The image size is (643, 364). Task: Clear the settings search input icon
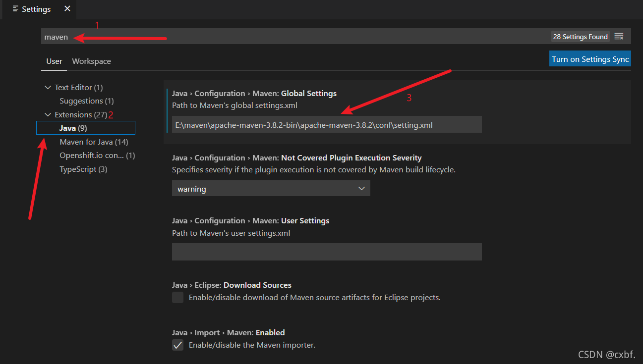click(x=619, y=37)
